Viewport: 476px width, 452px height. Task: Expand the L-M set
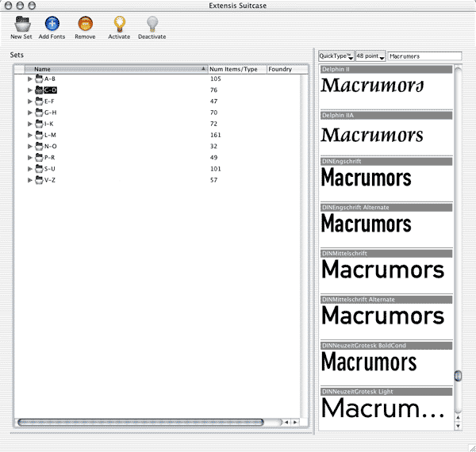tap(30, 136)
